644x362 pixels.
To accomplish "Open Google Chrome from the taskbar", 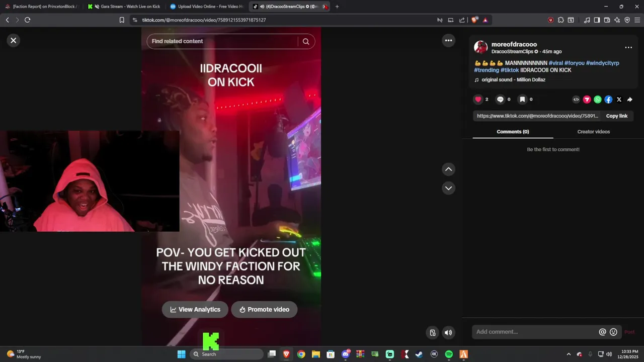I will [x=301, y=354].
